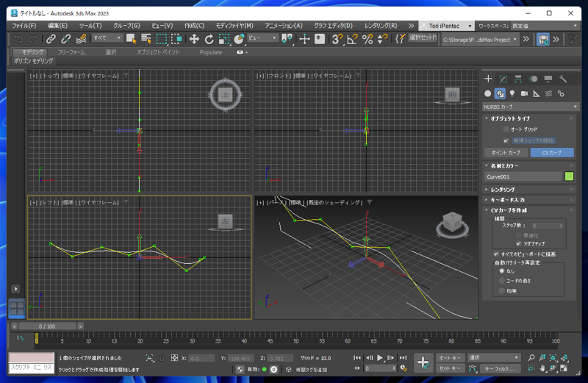Select the Cameras category icon
Viewport: 588px width, 383px height.
click(x=524, y=93)
